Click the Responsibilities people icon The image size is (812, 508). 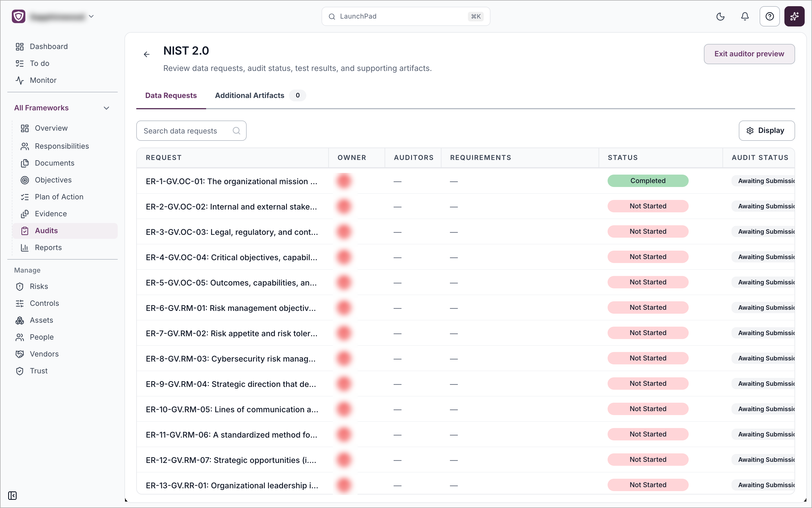(25, 146)
